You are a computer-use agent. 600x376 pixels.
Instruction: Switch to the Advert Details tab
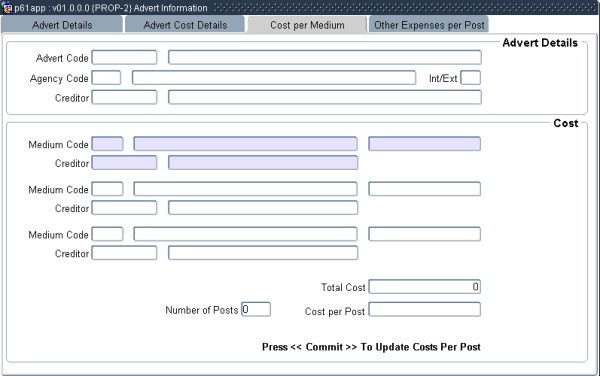click(62, 25)
